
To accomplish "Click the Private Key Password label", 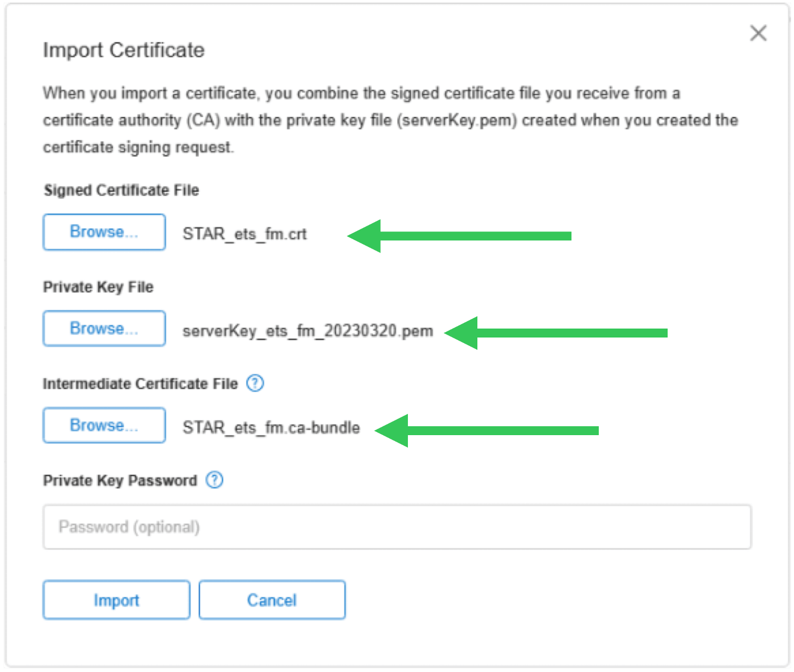I will click(120, 480).
